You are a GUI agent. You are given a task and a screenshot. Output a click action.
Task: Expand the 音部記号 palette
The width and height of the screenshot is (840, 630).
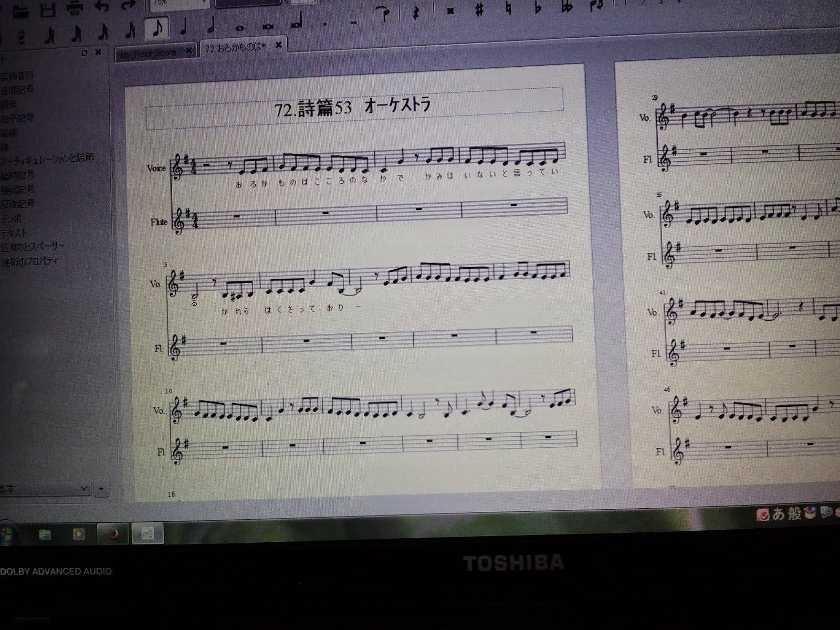pos(17,90)
